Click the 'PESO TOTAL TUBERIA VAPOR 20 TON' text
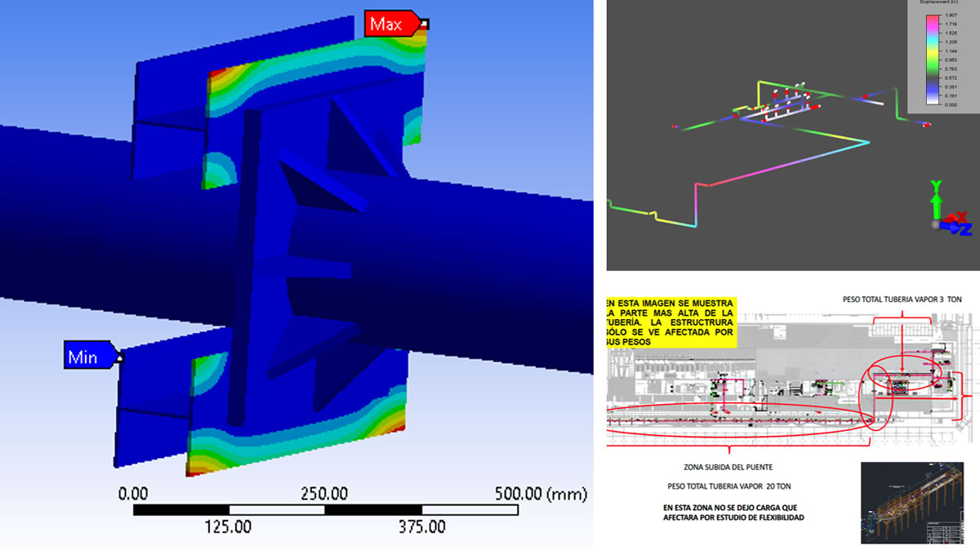Image resolution: width=980 pixels, height=551 pixels. pos(729,487)
